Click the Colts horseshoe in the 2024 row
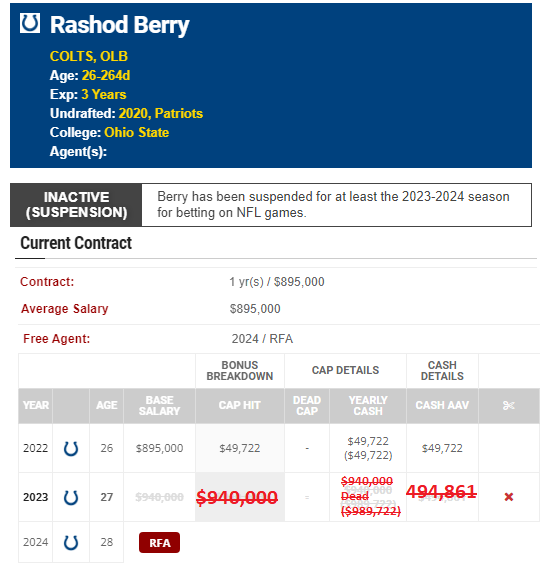The height and width of the screenshot is (564, 546). (x=71, y=542)
